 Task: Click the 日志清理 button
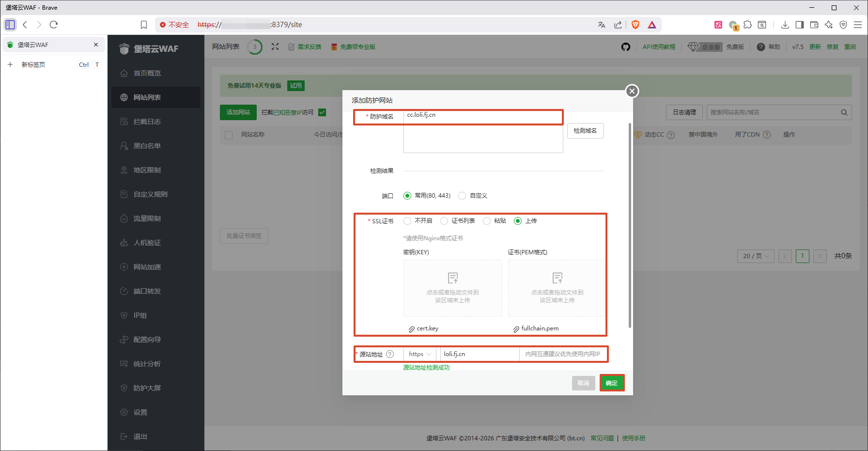684,112
